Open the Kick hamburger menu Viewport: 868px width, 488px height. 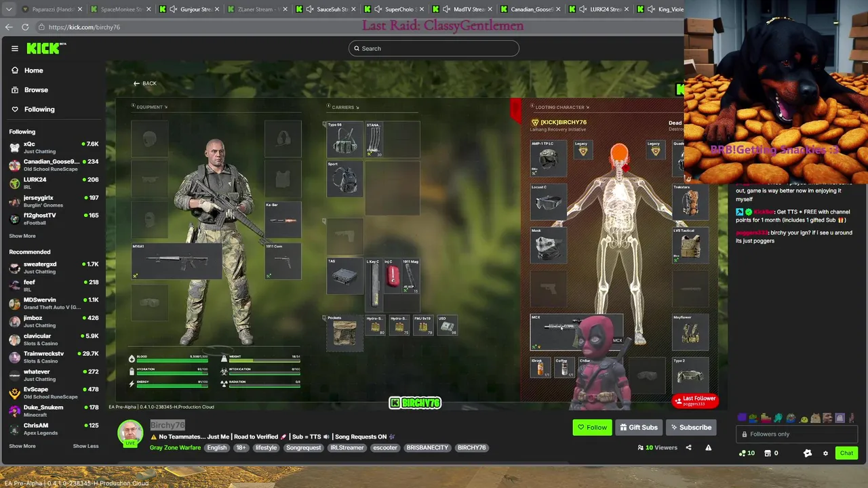[14, 49]
